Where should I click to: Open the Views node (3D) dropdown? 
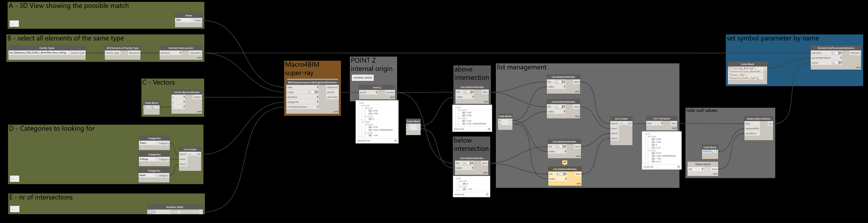(184, 20)
